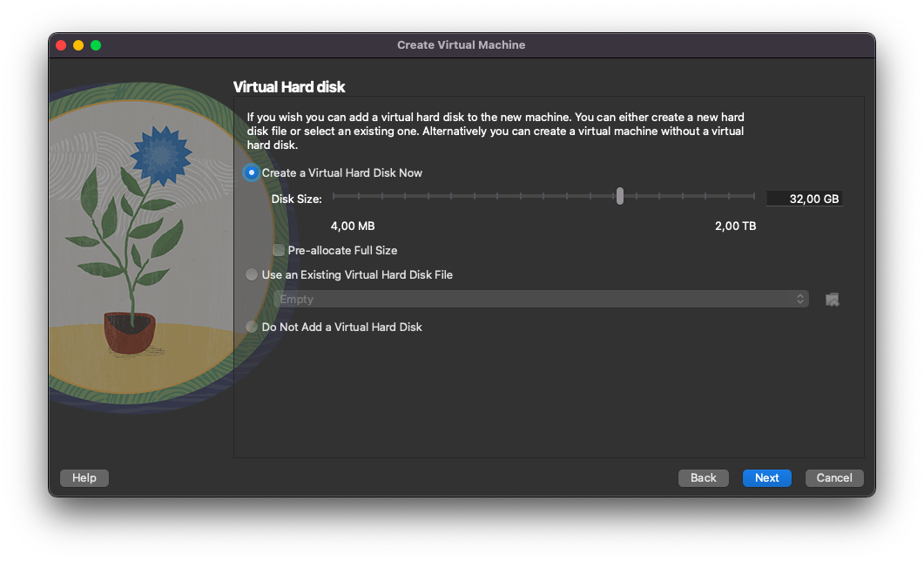The image size is (924, 561).
Task: Click the 2,00 TB maximum label
Action: 735,226
